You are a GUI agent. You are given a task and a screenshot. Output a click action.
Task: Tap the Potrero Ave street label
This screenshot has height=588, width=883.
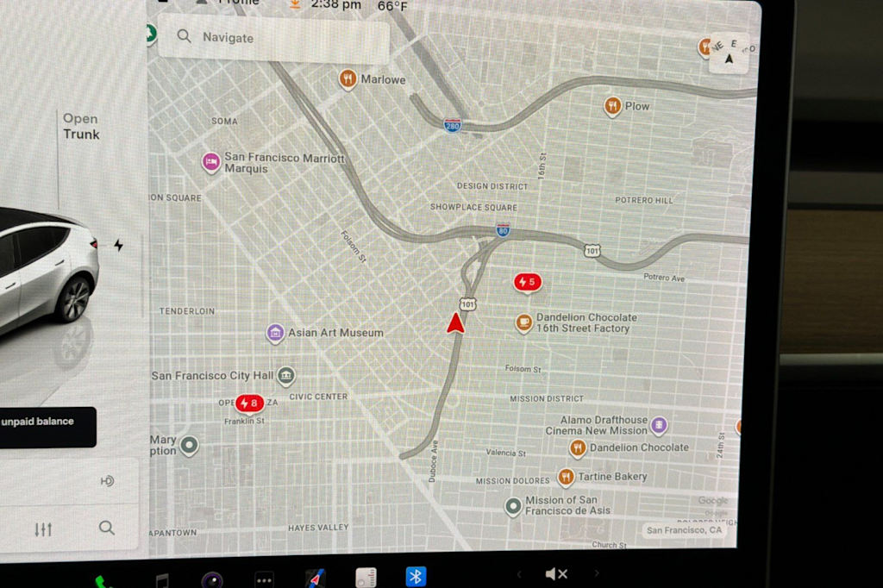click(664, 278)
